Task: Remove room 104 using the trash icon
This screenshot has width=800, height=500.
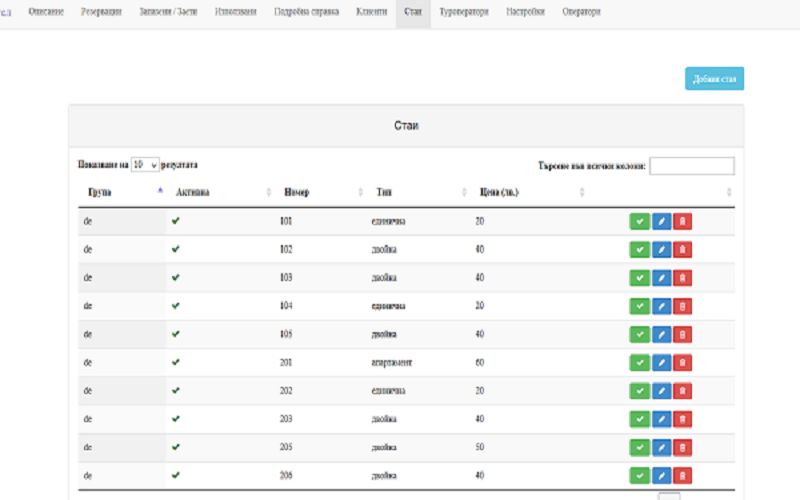Action: tap(682, 306)
